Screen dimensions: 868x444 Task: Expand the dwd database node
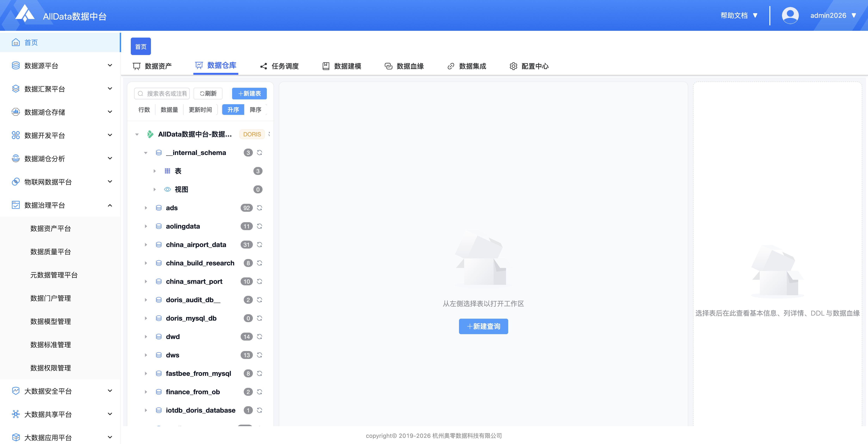[146, 337]
